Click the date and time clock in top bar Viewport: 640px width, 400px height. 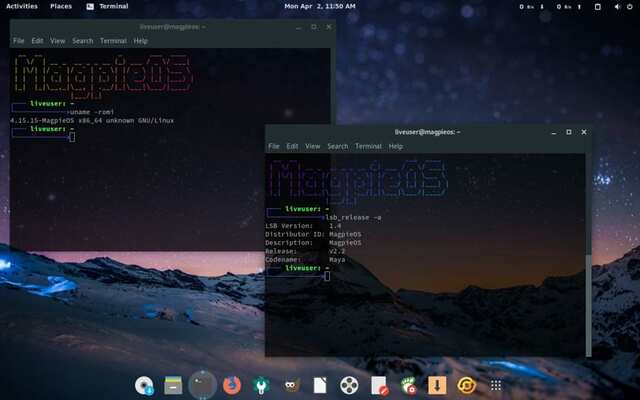click(x=320, y=6)
